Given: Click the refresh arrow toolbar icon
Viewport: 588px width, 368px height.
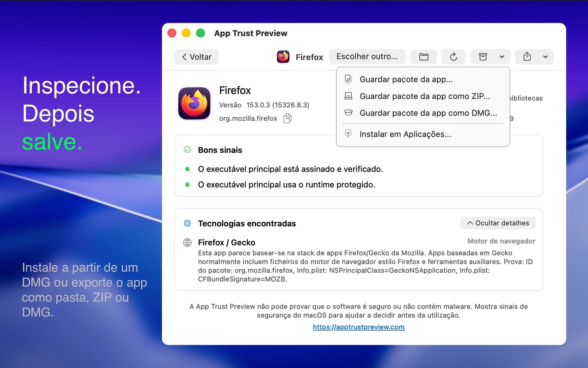Looking at the screenshot, I should click(453, 57).
